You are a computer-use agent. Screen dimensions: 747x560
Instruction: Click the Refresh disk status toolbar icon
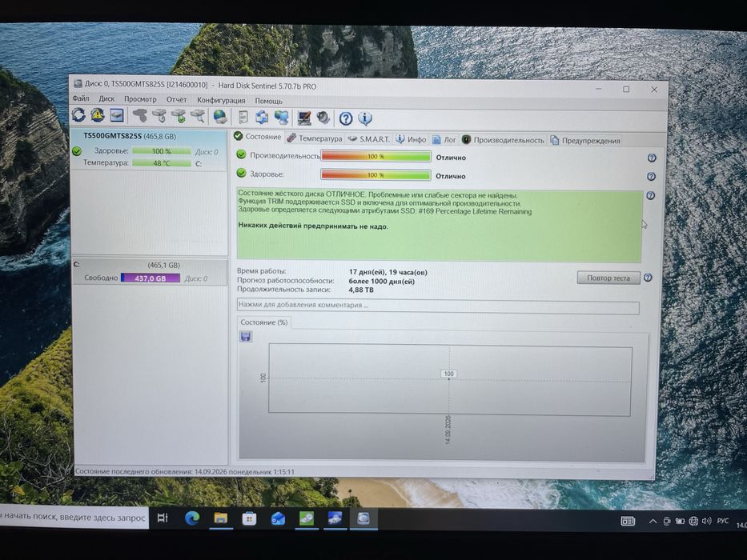point(78,114)
